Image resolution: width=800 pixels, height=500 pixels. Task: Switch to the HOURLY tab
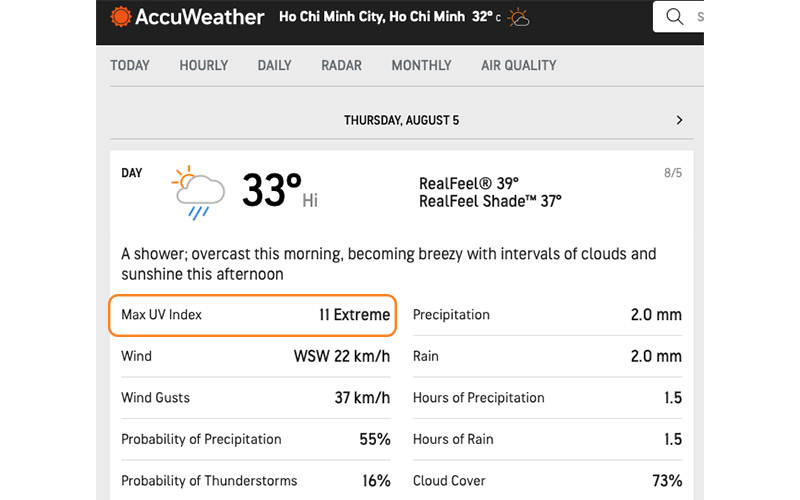click(x=204, y=65)
